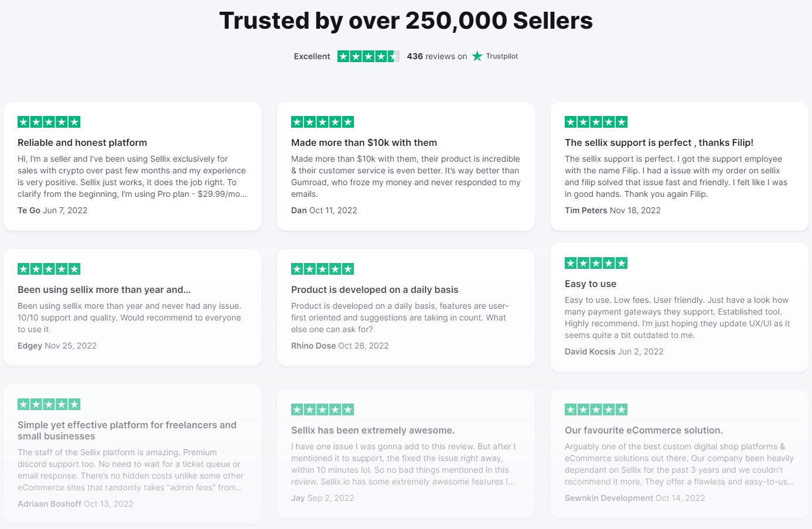Click star rating on David Kocsis' review
812x529 pixels.
point(596,263)
